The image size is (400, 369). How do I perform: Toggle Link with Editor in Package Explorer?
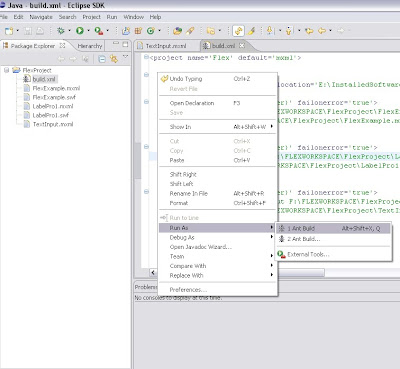(x=114, y=59)
